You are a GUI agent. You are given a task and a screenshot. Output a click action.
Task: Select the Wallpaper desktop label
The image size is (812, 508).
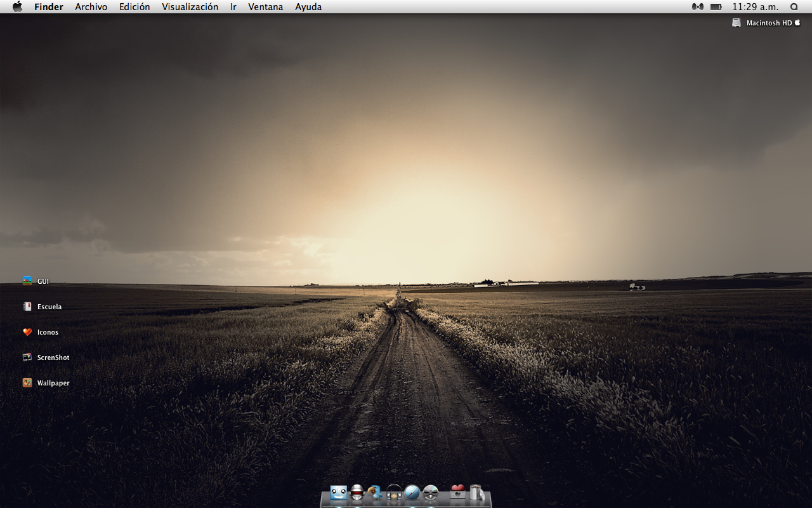[x=53, y=383]
